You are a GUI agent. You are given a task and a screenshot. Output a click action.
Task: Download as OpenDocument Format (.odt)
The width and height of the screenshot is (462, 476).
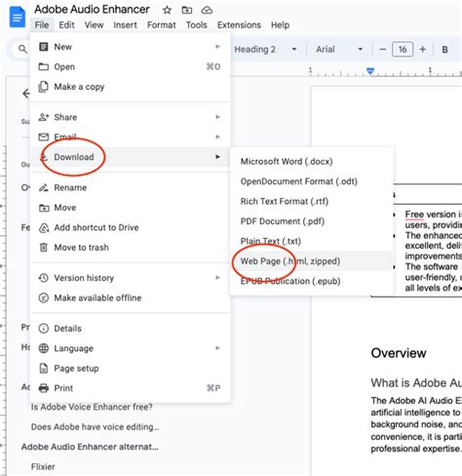tap(312, 181)
